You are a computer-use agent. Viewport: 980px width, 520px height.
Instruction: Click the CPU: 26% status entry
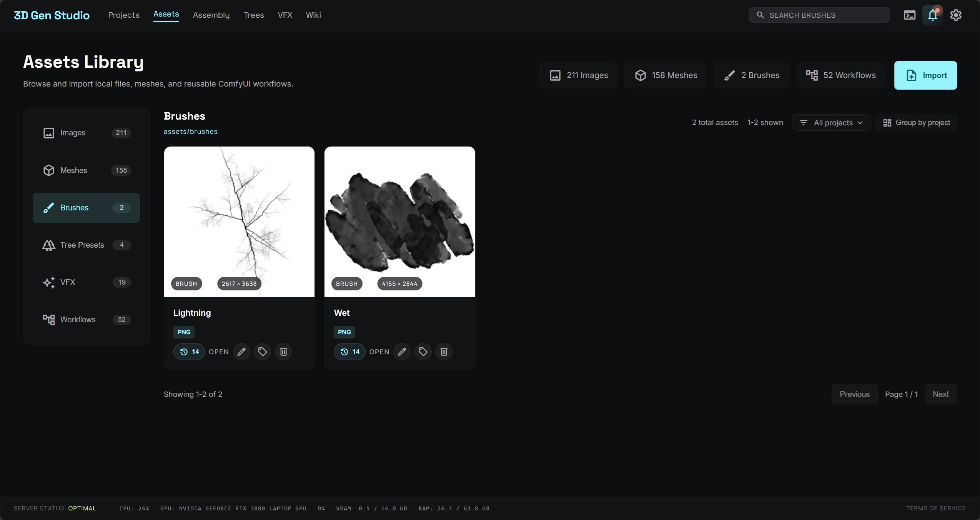coord(134,508)
